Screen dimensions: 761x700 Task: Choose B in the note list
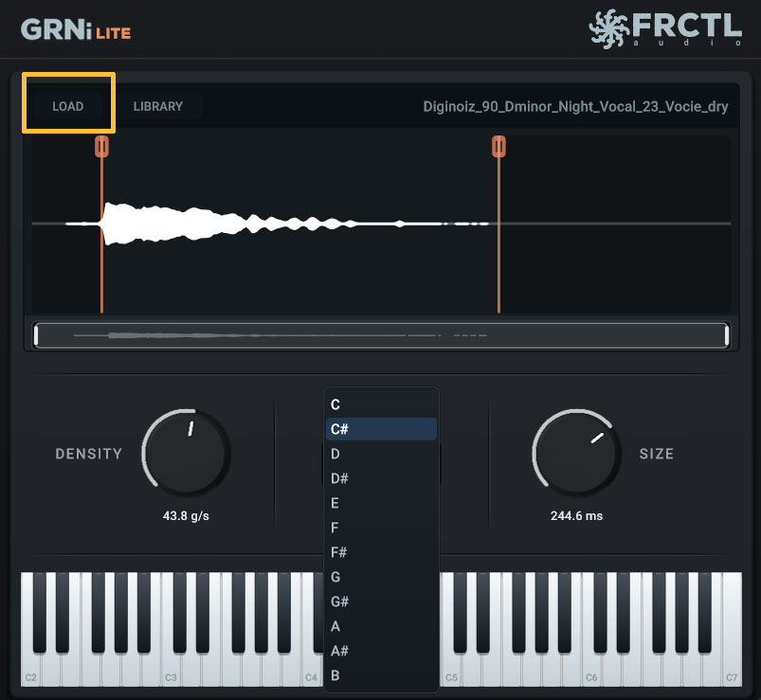pyautogui.click(x=381, y=675)
